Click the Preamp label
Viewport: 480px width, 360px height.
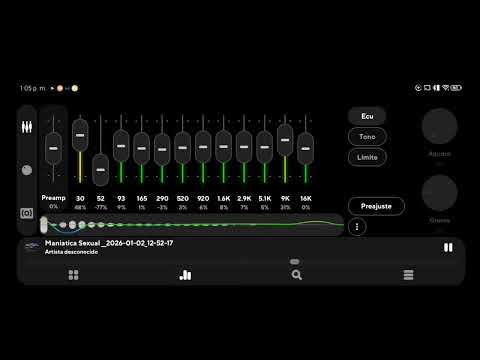tap(53, 198)
